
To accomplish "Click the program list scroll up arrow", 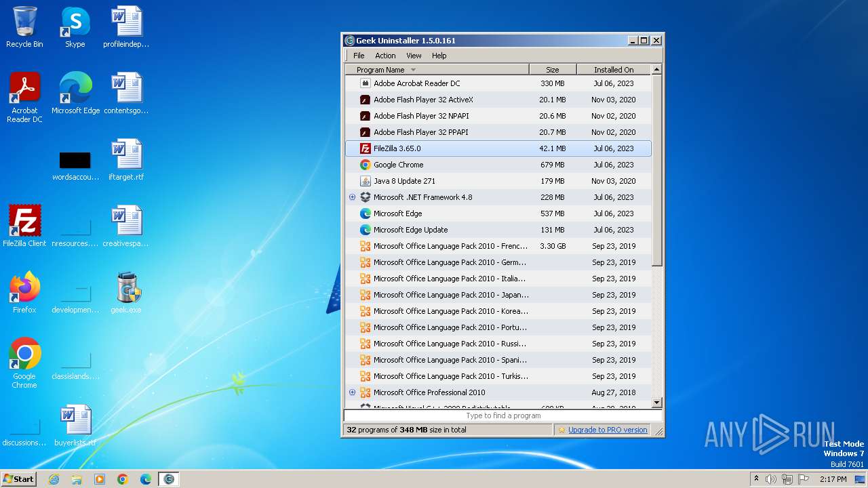I will pos(656,70).
